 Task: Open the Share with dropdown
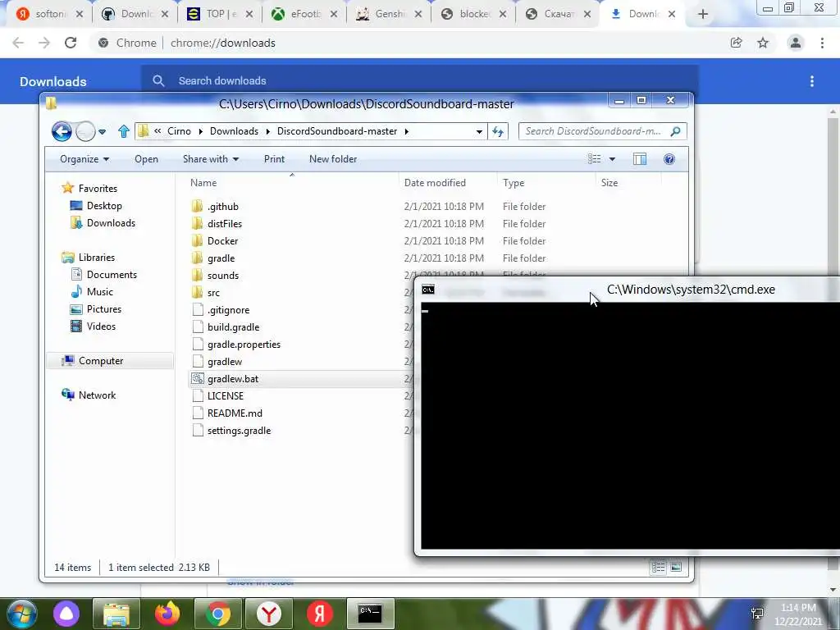point(211,159)
